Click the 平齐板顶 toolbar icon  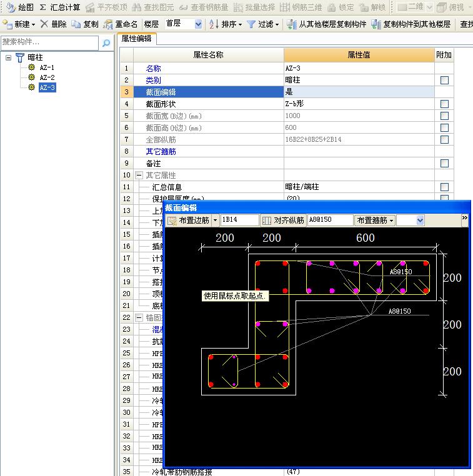point(90,7)
